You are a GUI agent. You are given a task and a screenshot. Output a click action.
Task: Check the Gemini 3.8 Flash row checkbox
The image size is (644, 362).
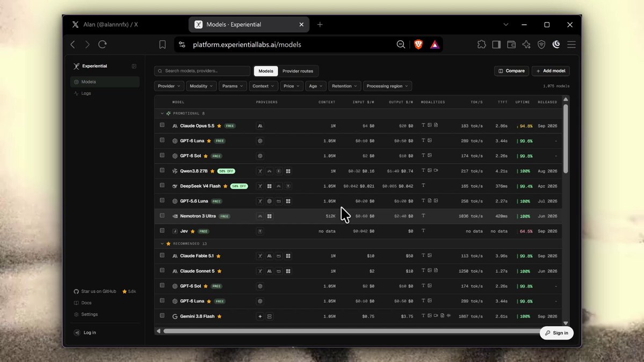162,316
